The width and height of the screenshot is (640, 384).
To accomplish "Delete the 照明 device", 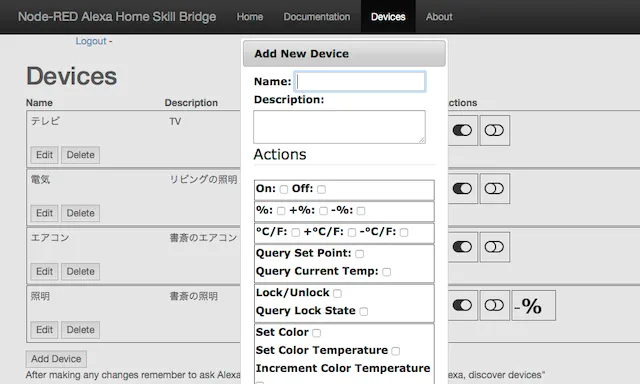I will [x=80, y=330].
